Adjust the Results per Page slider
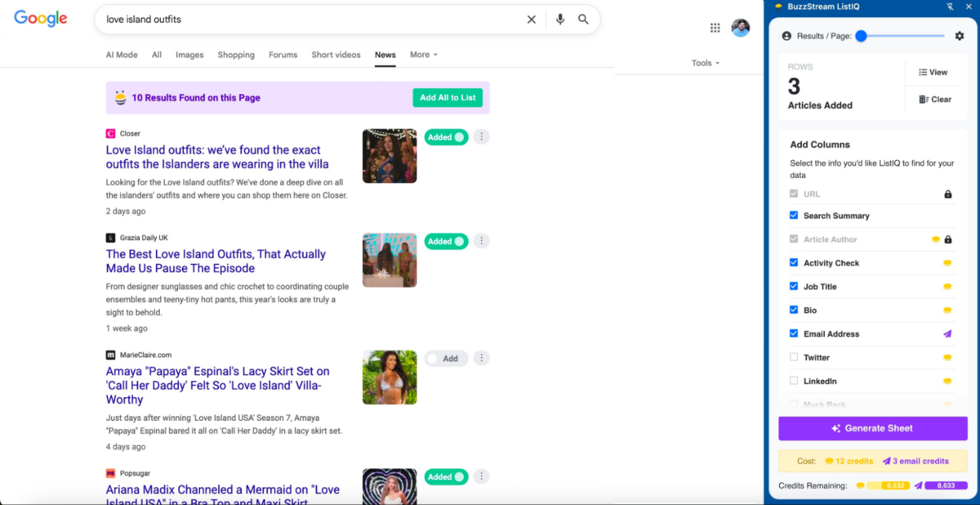980x505 pixels. (x=861, y=36)
